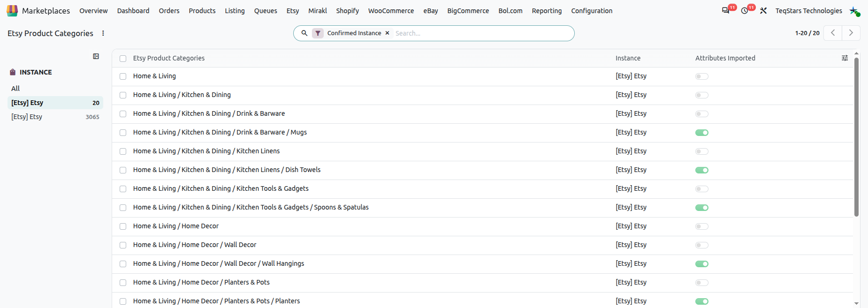Viewport: 868px width, 308px height.
Task: Click the Marketplaces app logo icon
Action: tap(12, 10)
